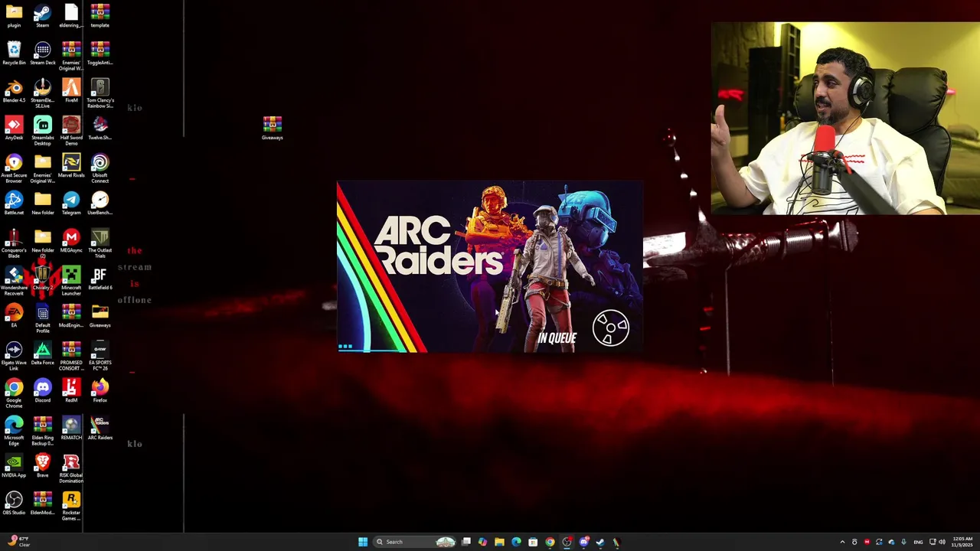Launch Battlefield 6 shortcut

click(100, 279)
